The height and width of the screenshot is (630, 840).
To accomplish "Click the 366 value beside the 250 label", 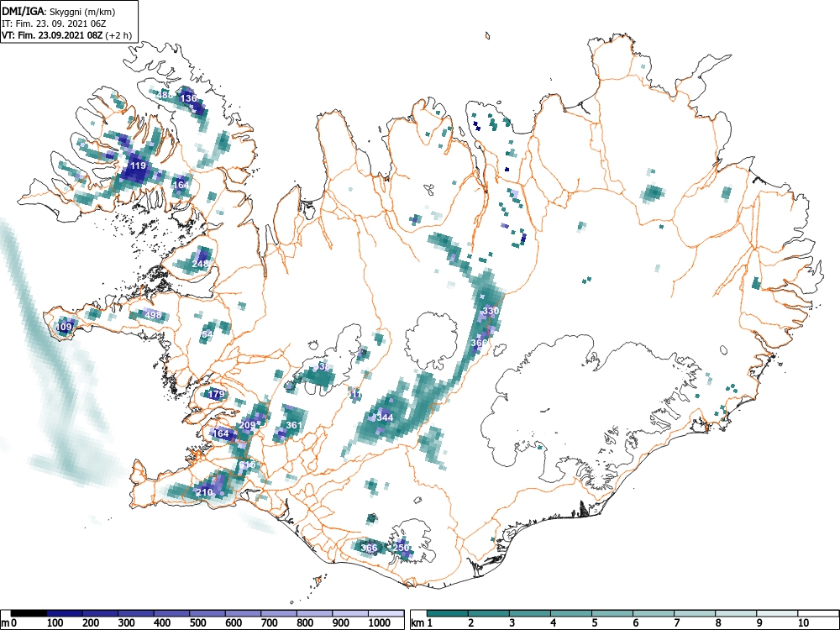I will pyautogui.click(x=369, y=548).
